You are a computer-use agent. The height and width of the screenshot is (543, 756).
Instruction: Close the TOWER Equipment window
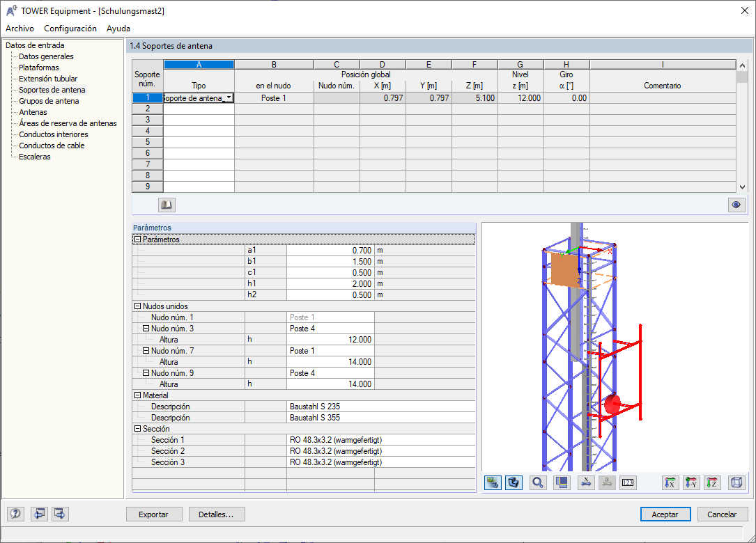(744, 10)
